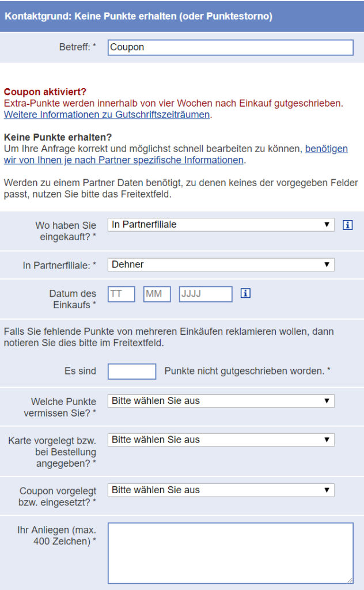
Task: Open the Wo haben Sie eingekauft dropdown
Action: pyautogui.click(x=219, y=225)
